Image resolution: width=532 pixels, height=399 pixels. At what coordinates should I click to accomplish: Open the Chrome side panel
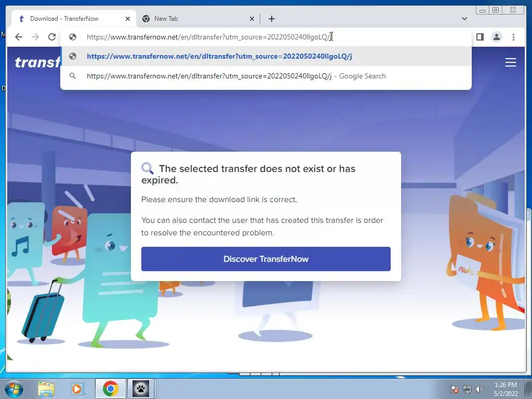(480, 37)
